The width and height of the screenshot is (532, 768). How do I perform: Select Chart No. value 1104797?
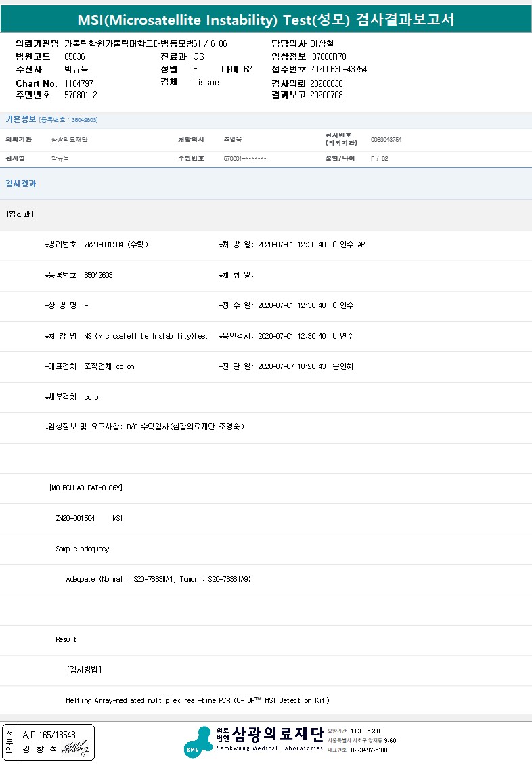tap(79, 83)
